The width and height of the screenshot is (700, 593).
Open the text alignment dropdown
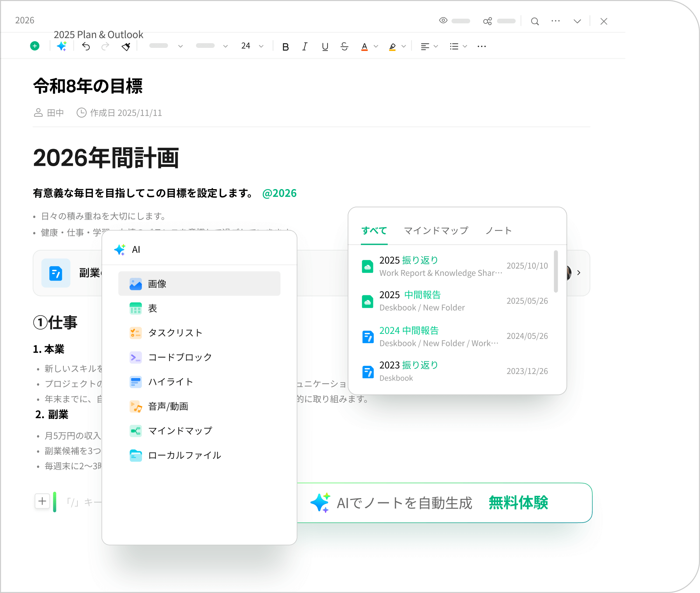[x=429, y=47]
